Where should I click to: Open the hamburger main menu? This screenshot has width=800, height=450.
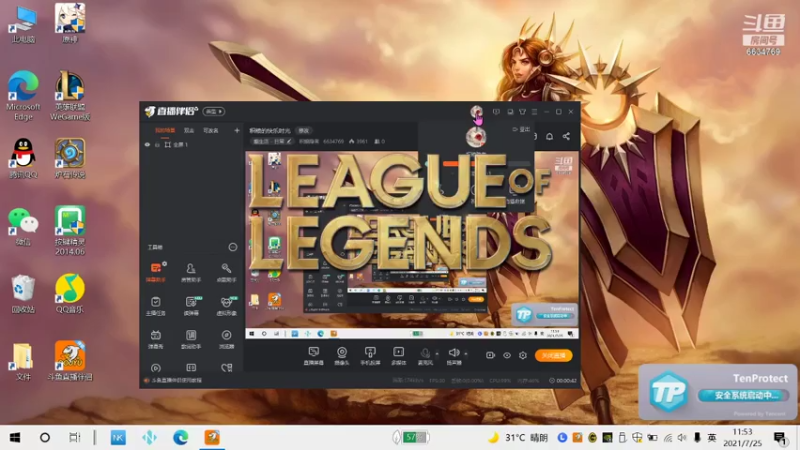535,112
